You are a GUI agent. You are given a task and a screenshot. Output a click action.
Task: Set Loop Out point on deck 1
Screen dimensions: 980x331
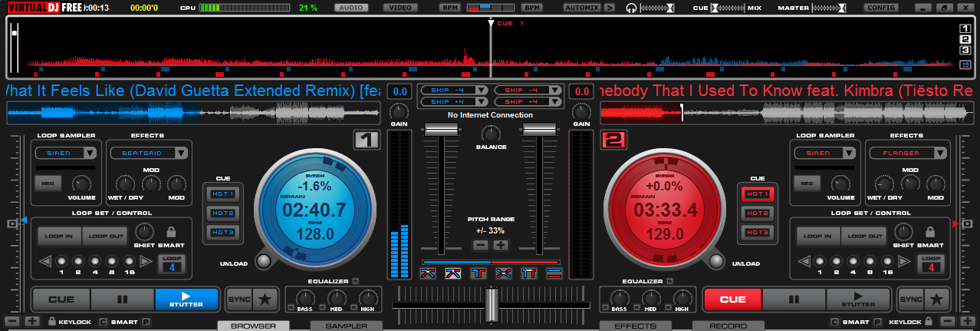pos(104,237)
